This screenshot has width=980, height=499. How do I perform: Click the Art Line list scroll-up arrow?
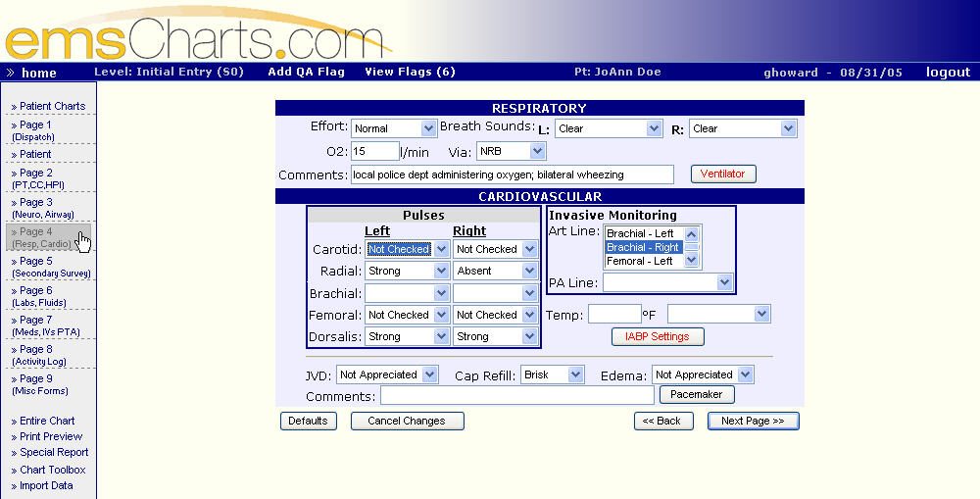pyautogui.click(x=691, y=234)
